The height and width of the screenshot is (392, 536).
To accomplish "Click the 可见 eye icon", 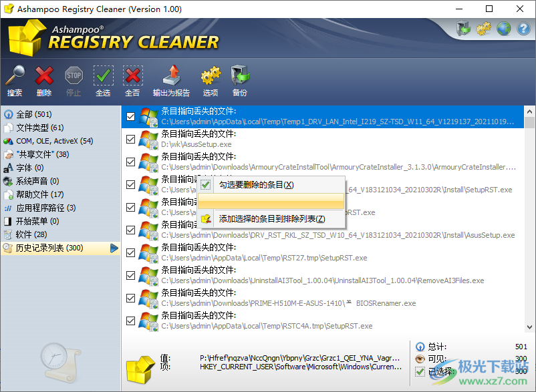I will tap(420, 359).
